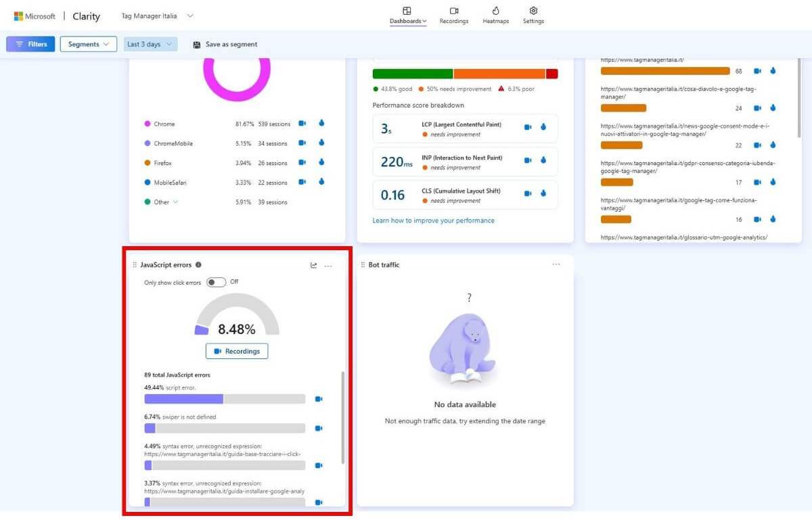Open recordings for the script error entry
The width and height of the screenshot is (812, 520).
(319, 399)
